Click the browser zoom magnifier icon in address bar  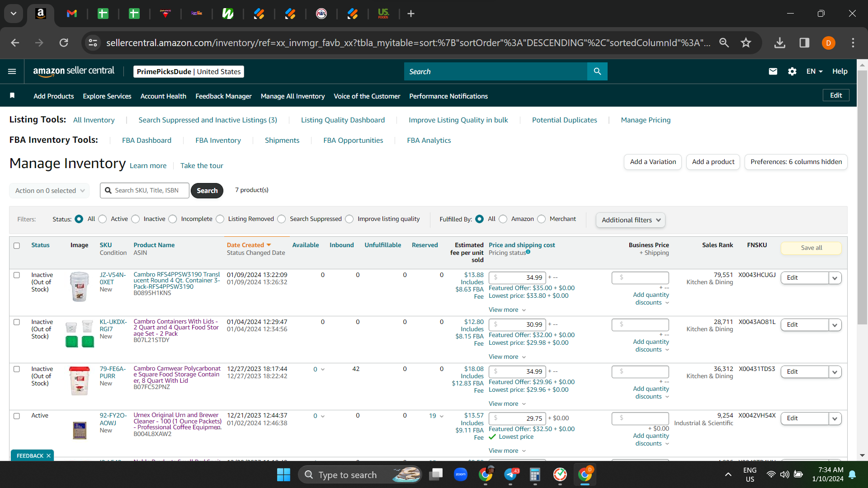[x=724, y=42]
